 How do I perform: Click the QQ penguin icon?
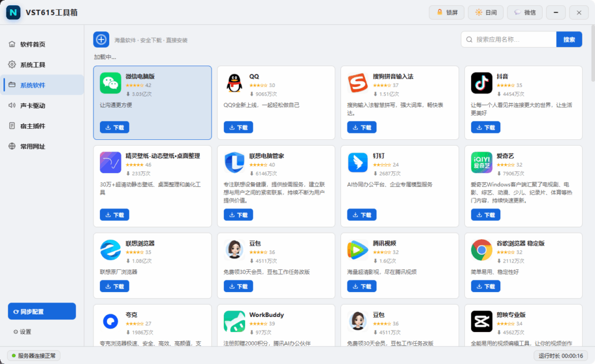(x=234, y=83)
